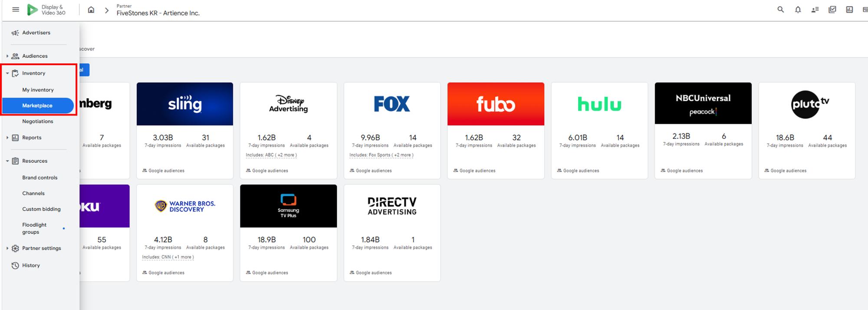Expand the Reports section arrow

click(x=7, y=138)
